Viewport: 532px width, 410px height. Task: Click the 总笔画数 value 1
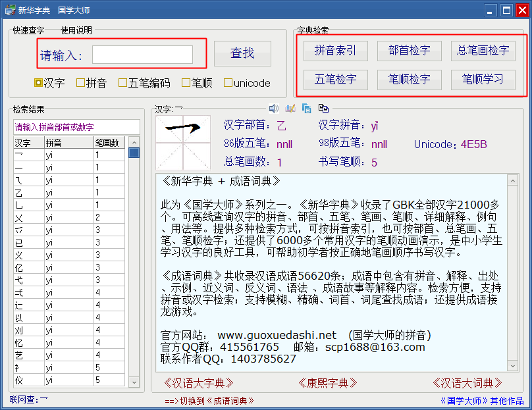pyautogui.click(x=279, y=163)
